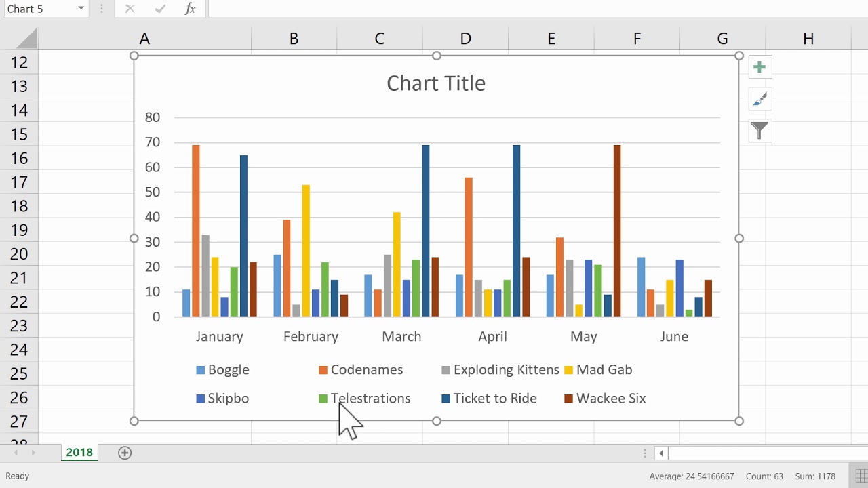Select the Wackee Six bar in May

(617, 230)
